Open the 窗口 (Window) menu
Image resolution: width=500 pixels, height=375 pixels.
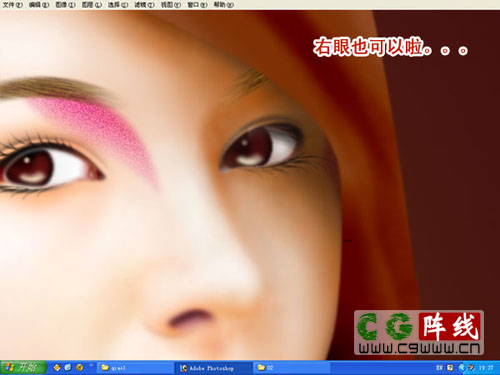pyautogui.click(x=197, y=5)
